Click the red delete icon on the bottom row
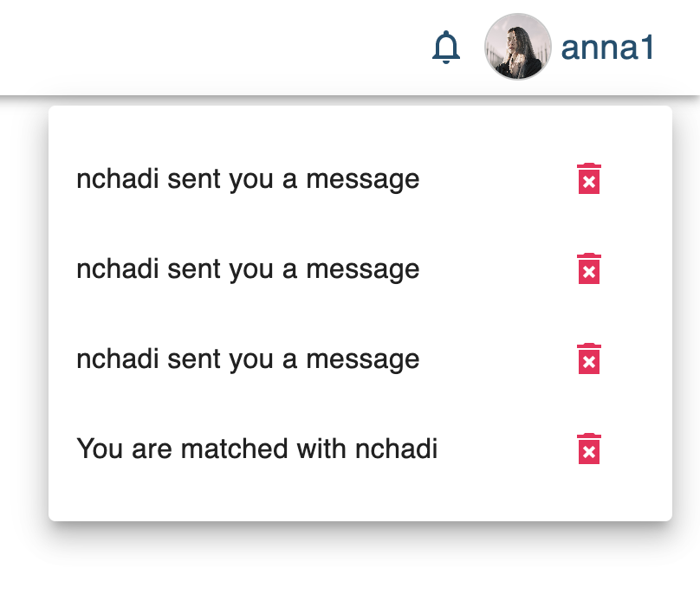The width and height of the screenshot is (700, 594). (x=588, y=450)
